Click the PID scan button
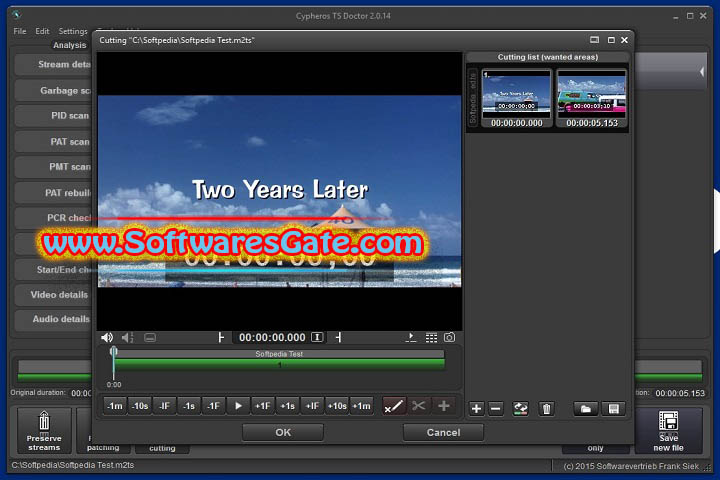 coord(54,116)
